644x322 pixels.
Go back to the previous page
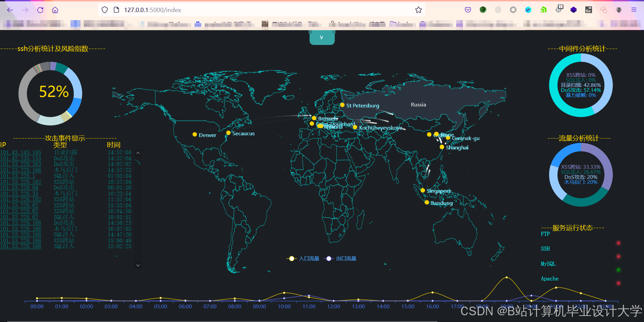pyautogui.click(x=10, y=10)
